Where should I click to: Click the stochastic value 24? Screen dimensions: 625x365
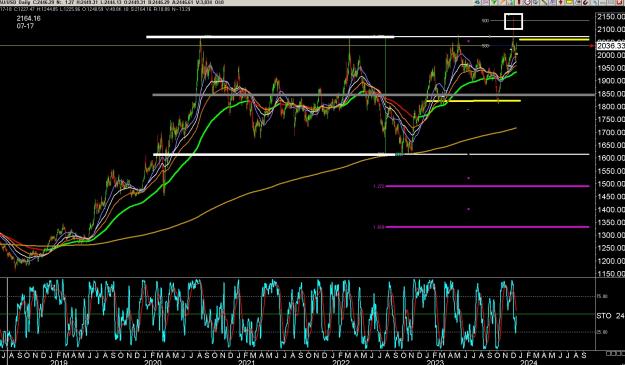coord(620,316)
